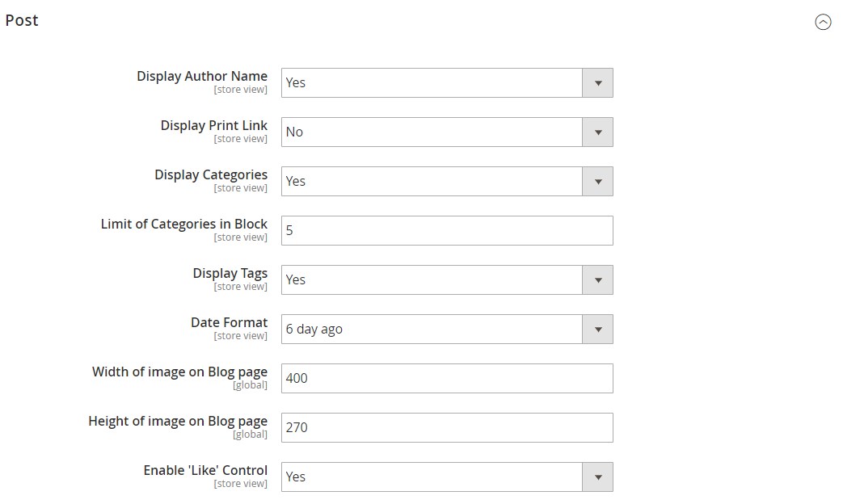This screenshot has height=504, width=843.
Task: Click the Post section heading
Action: 22,20
